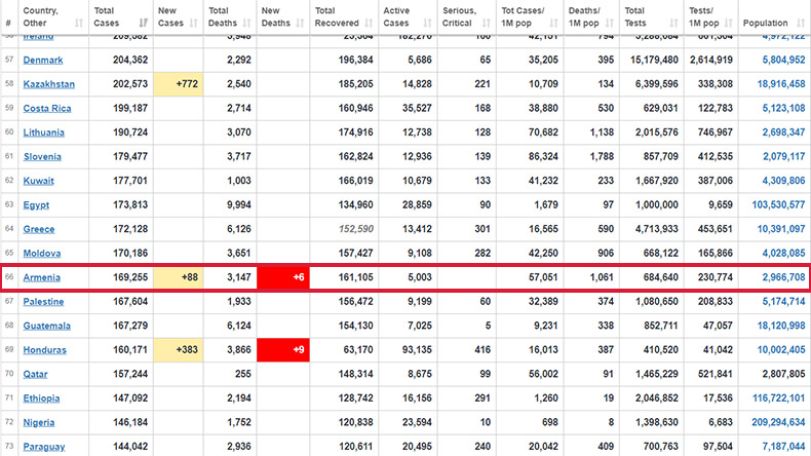Sort table by Total Recovered icon
The height and width of the screenshot is (456, 811).
click(x=369, y=23)
